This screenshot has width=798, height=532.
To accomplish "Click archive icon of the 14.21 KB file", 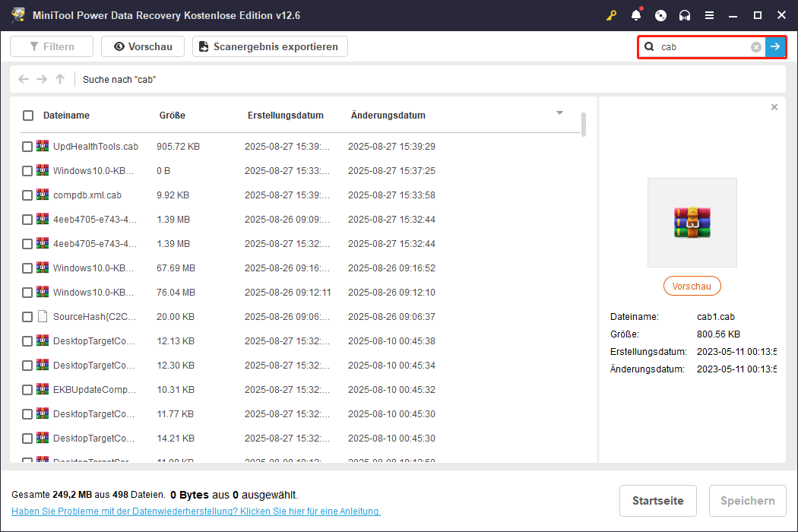I will click(43, 439).
